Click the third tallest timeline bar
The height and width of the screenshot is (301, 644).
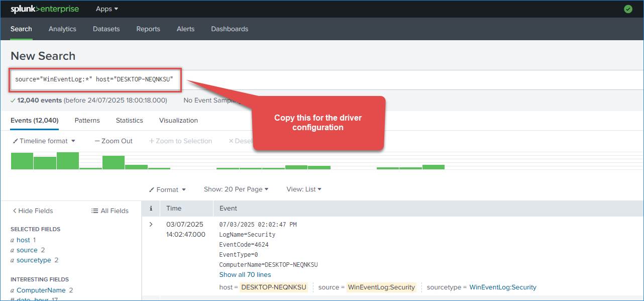coord(114,163)
